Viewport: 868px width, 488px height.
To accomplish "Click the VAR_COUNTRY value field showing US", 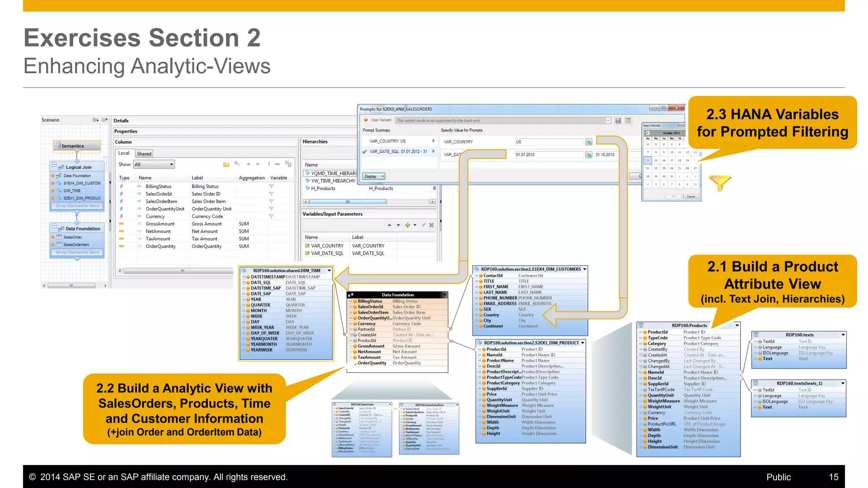I will [x=549, y=142].
